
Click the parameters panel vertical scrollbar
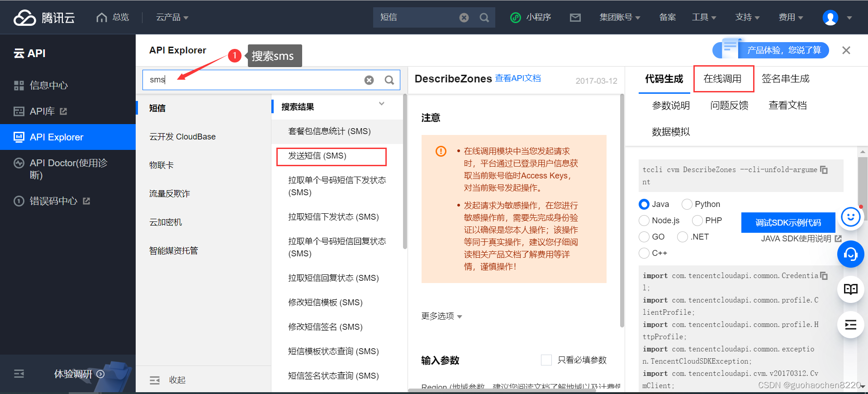pos(622,211)
